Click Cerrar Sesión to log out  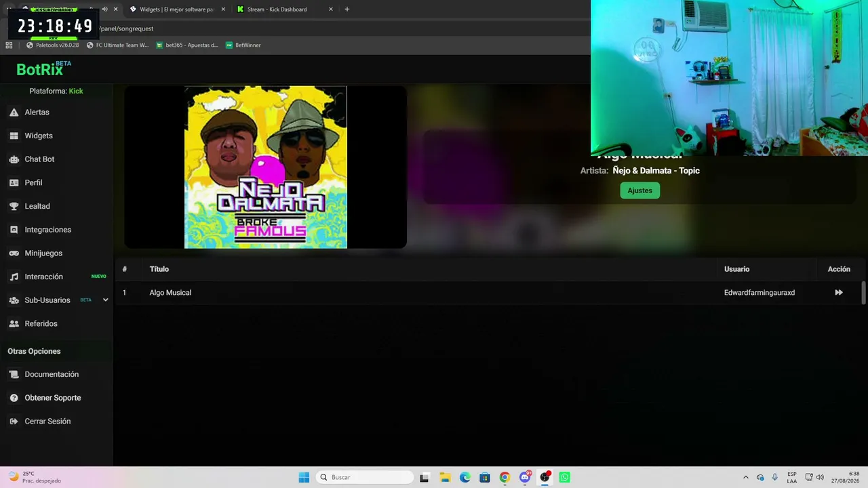(x=56, y=422)
